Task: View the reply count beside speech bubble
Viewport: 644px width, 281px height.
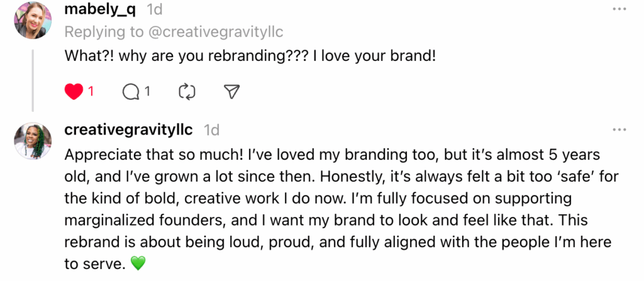Action: (147, 92)
